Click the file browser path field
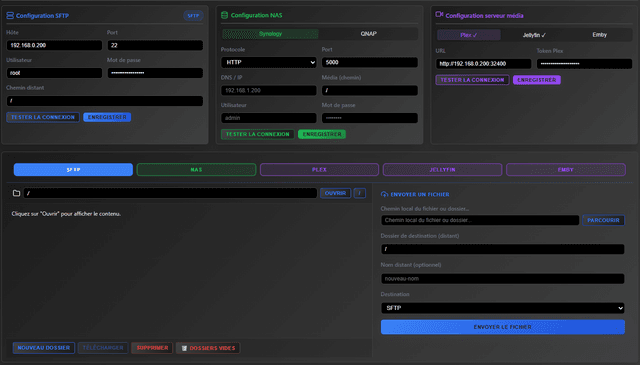This screenshot has width=640, height=365. tap(170, 193)
